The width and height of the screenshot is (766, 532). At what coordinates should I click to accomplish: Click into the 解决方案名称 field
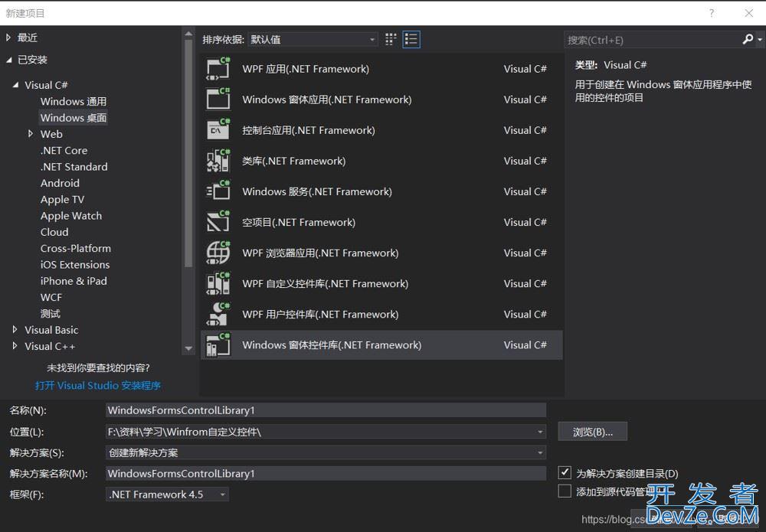pyautogui.click(x=326, y=473)
